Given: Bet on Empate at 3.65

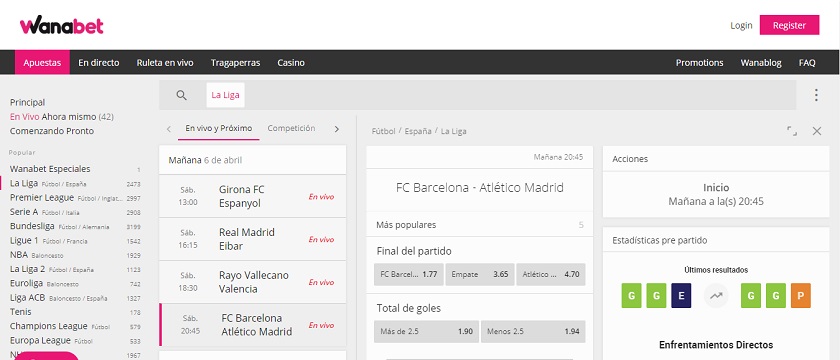Looking at the screenshot, I should pos(479,274).
